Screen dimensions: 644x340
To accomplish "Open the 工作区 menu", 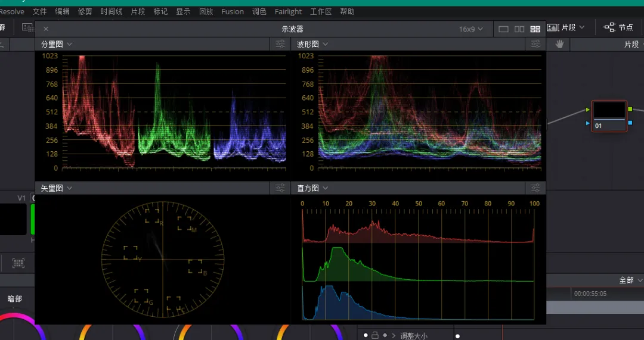I will coord(321,11).
